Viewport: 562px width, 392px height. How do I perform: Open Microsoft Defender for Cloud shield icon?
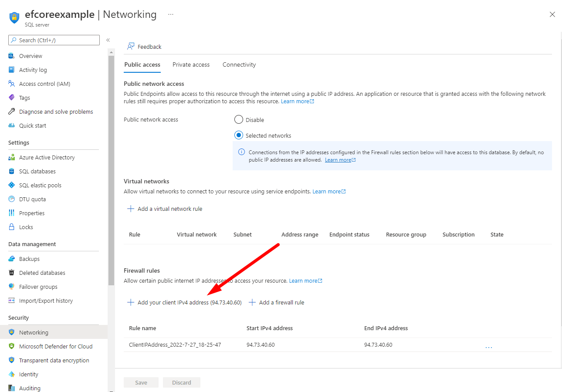pyautogui.click(x=12, y=346)
